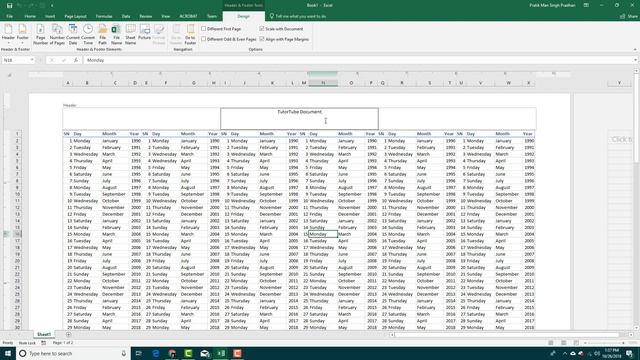Adjust the zoom slider in status bar
Viewport: 640px width, 360px height.
[604, 343]
